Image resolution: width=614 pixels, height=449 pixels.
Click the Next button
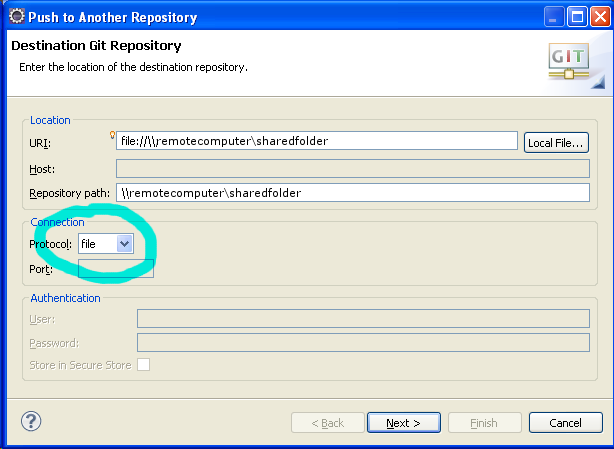tap(404, 423)
